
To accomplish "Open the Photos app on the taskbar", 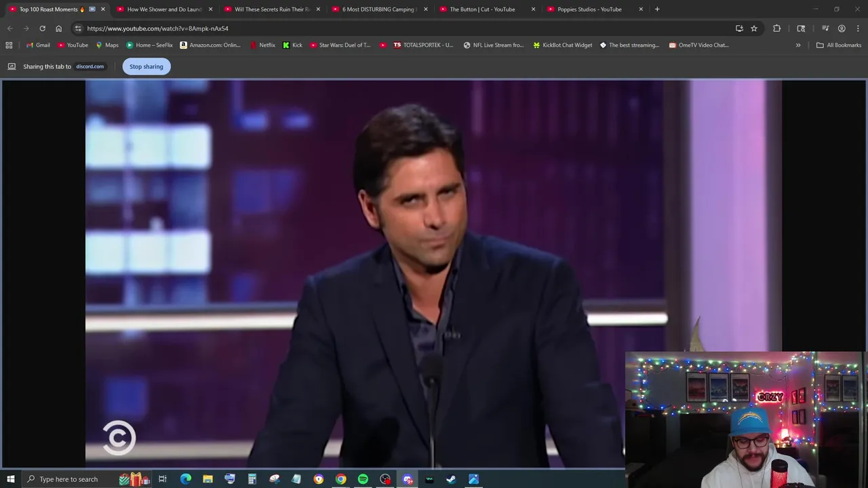I will pos(473,479).
